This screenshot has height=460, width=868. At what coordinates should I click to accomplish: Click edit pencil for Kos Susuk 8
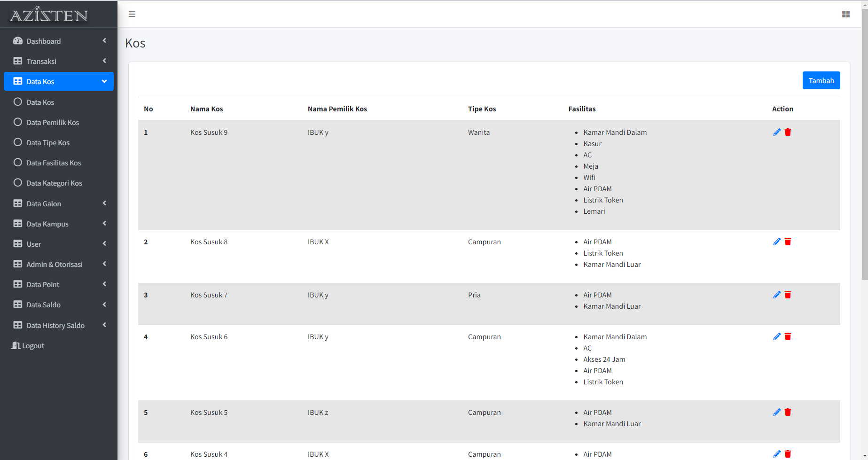776,242
